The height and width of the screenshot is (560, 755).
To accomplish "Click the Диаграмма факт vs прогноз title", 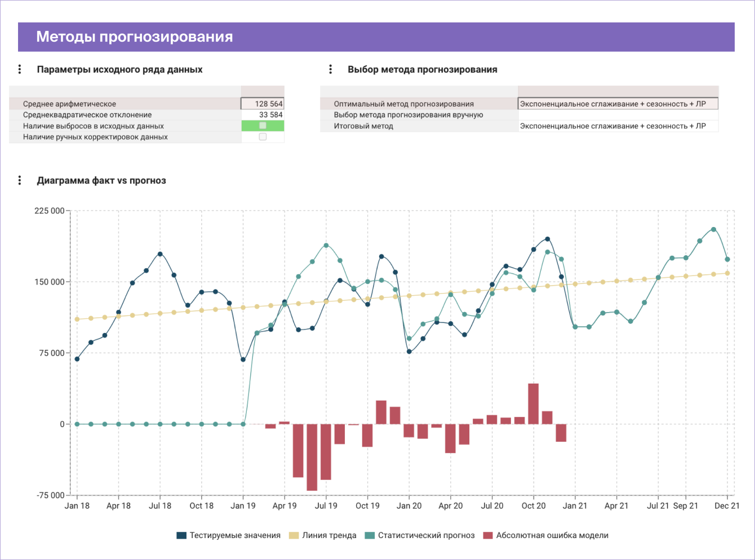I will tap(101, 180).
